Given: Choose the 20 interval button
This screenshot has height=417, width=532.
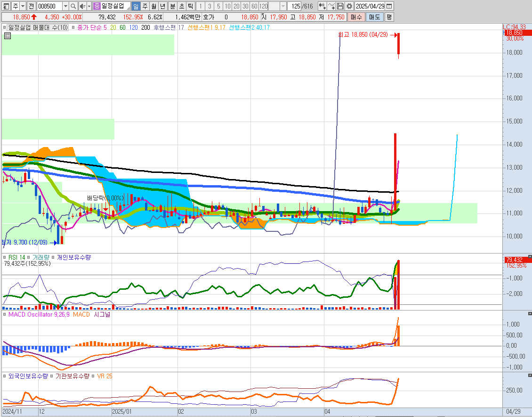Looking at the screenshot, I should pos(236,6).
